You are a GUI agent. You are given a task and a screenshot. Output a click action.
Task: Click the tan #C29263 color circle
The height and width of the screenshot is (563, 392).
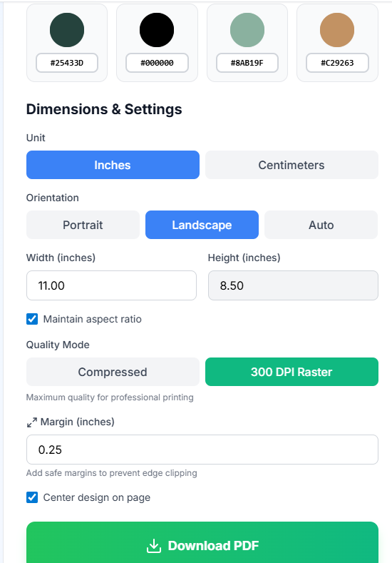[337, 30]
